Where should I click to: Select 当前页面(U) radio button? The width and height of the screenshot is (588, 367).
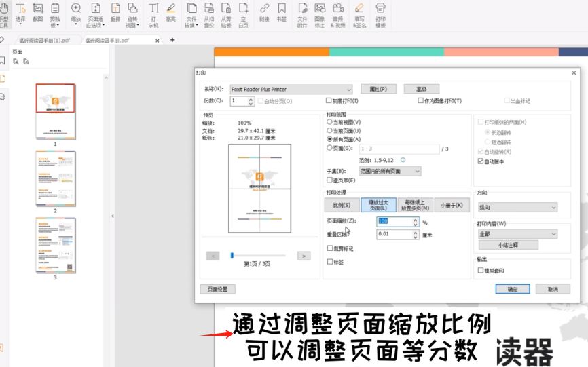point(329,130)
